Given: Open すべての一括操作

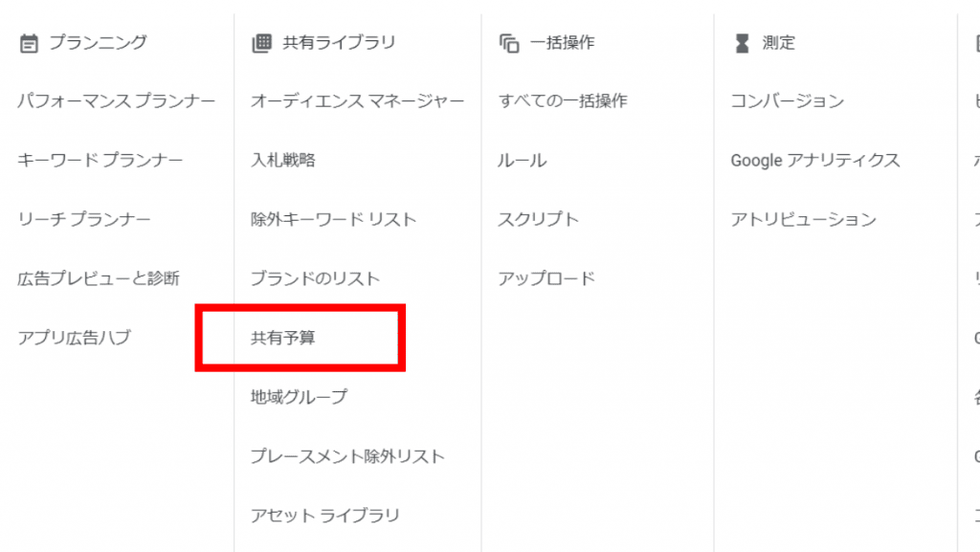Looking at the screenshot, I should [x=563, y=100].
